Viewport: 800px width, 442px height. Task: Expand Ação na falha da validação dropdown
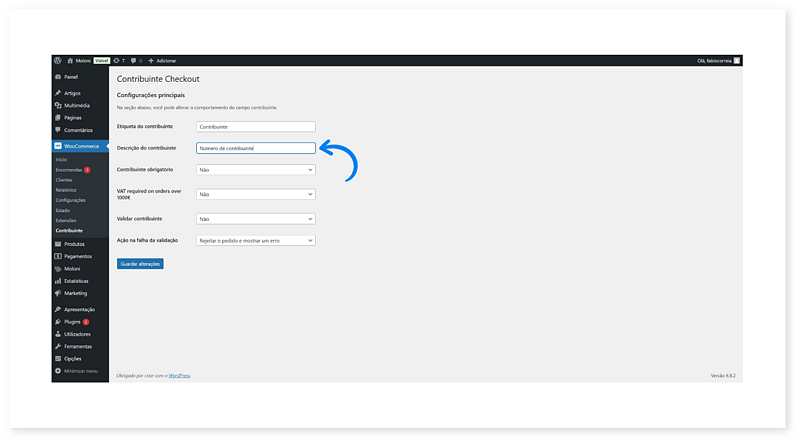[x=256, y=241]
